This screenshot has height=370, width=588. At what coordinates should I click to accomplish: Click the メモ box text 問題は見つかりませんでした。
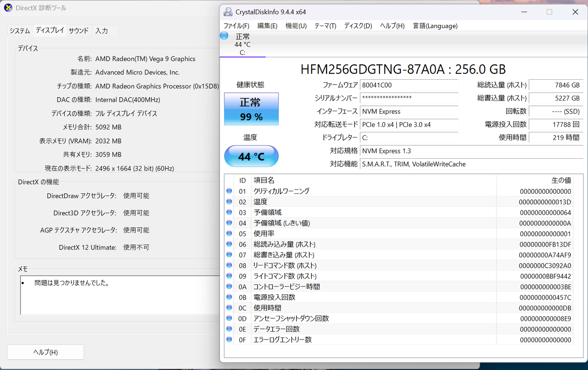click(72, 283)
